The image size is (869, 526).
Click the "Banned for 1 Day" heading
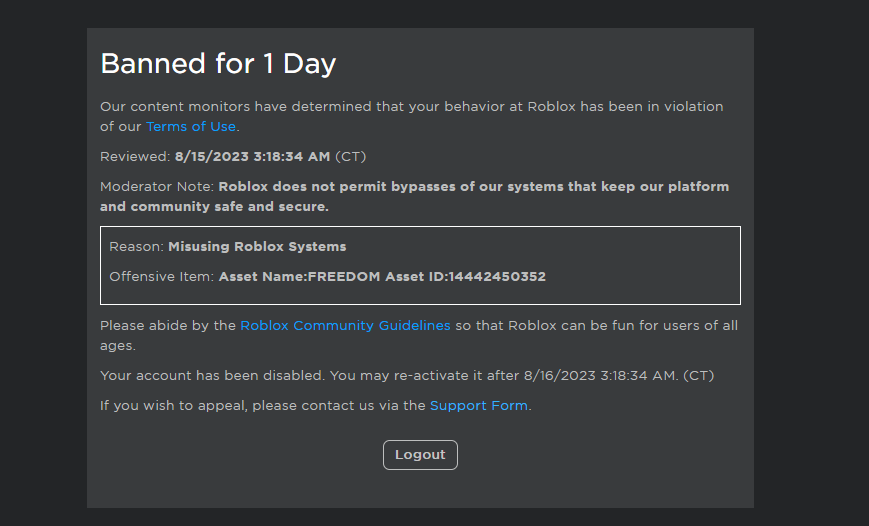[x=218, y=64]
